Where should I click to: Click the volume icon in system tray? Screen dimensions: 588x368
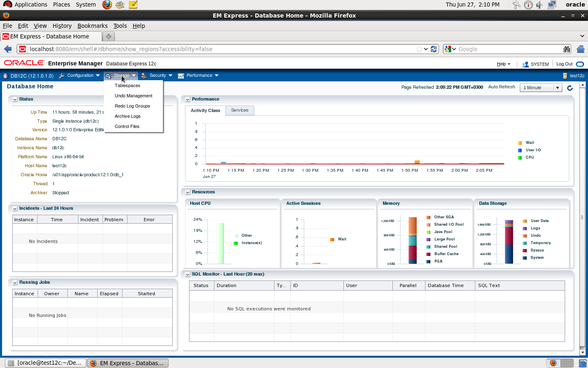[x=539, y=5]
